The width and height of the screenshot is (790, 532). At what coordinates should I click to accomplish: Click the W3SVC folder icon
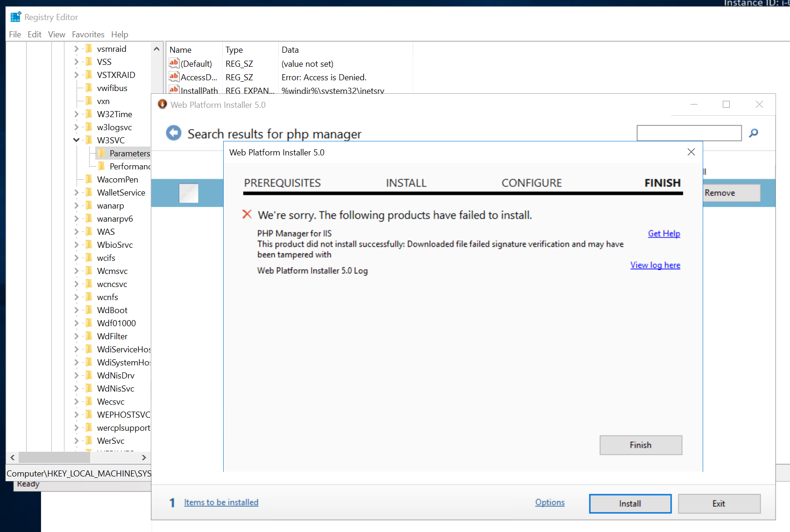click(x=89, y=140)
